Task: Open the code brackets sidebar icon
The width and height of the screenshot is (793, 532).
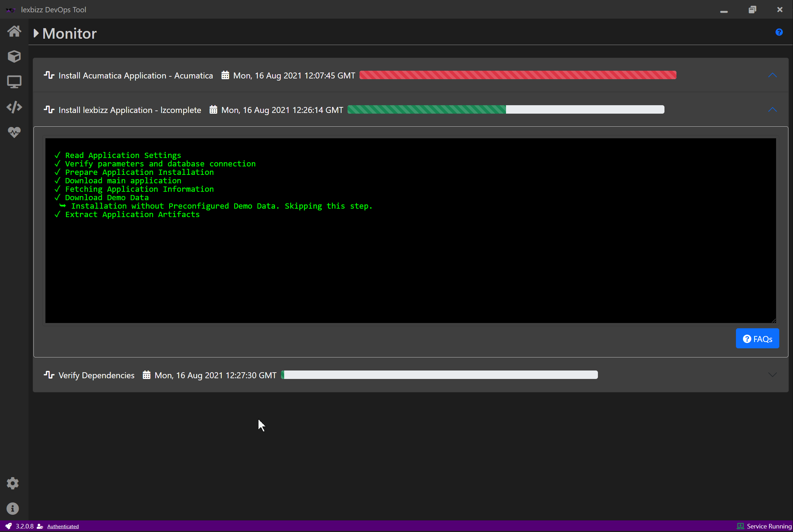Action: (14, 107)
